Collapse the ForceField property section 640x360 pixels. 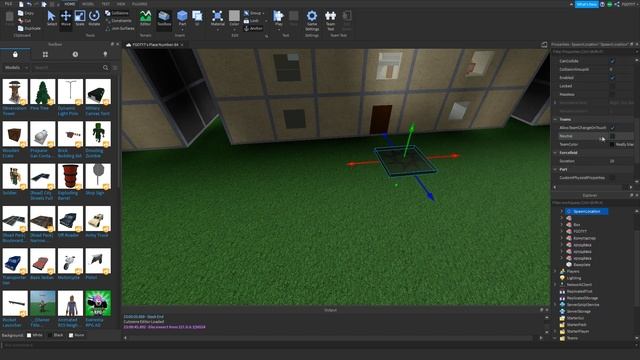[555, 153]
